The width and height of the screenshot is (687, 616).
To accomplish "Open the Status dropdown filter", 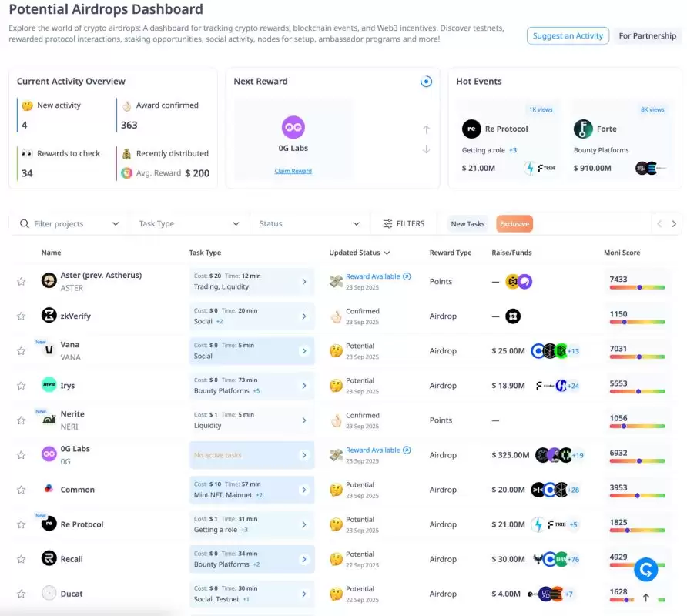I will [x=309, y=224].
